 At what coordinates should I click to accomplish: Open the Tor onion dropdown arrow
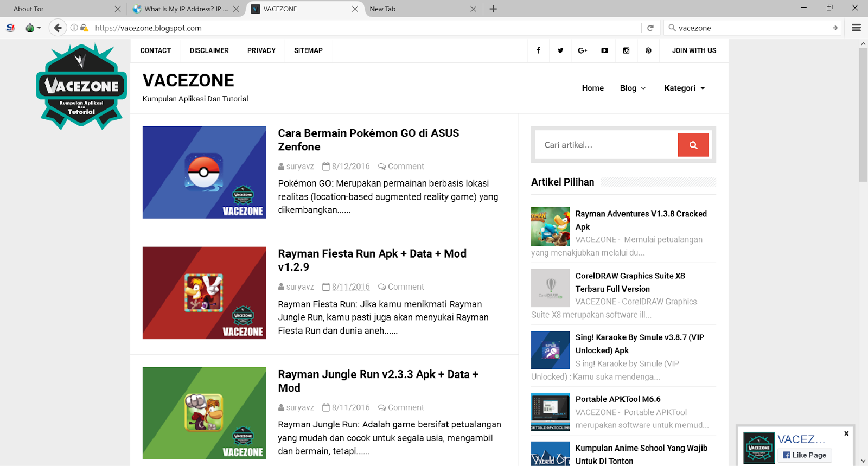(39, 28)
